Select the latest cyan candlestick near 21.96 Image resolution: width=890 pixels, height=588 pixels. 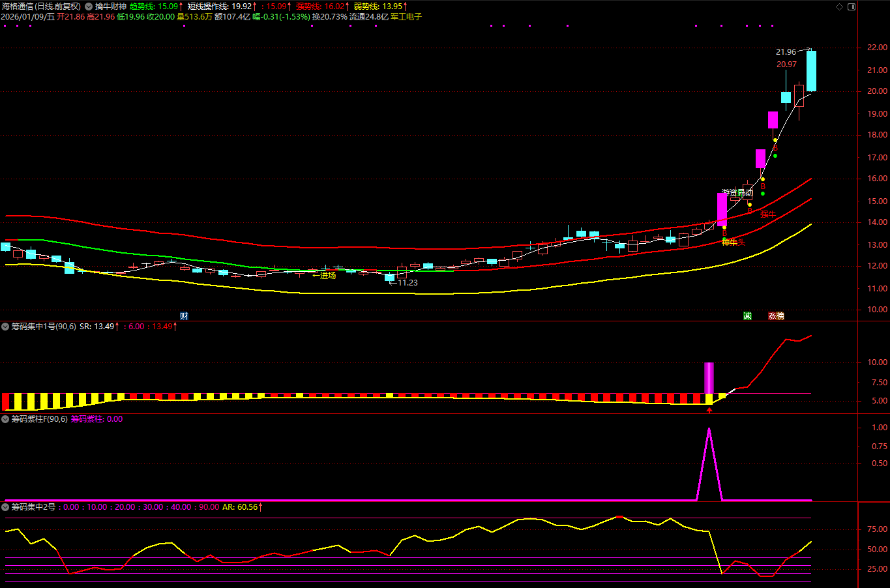tap(811, 71)
